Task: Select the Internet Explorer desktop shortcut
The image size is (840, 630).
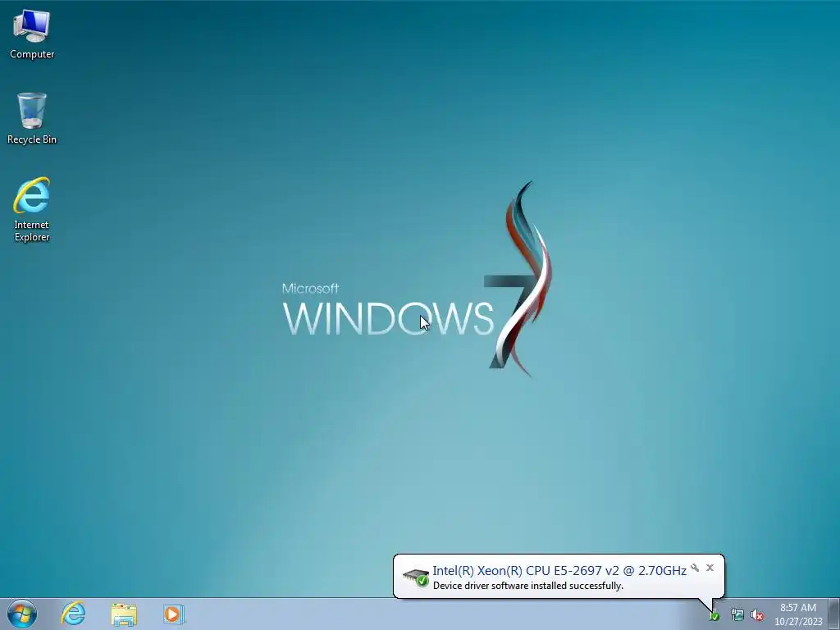Action: tap(32, 209)
